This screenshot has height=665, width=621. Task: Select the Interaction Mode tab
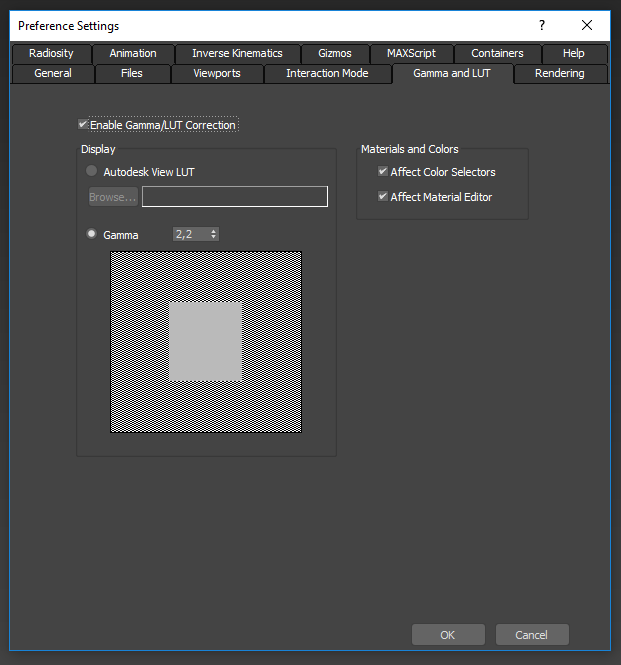click(327, 73)
